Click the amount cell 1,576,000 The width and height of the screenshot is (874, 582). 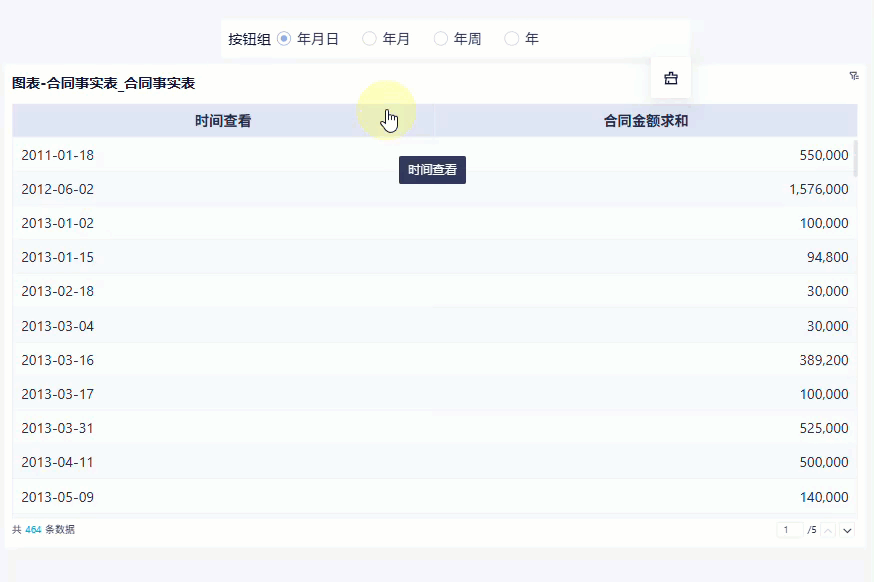819,189
